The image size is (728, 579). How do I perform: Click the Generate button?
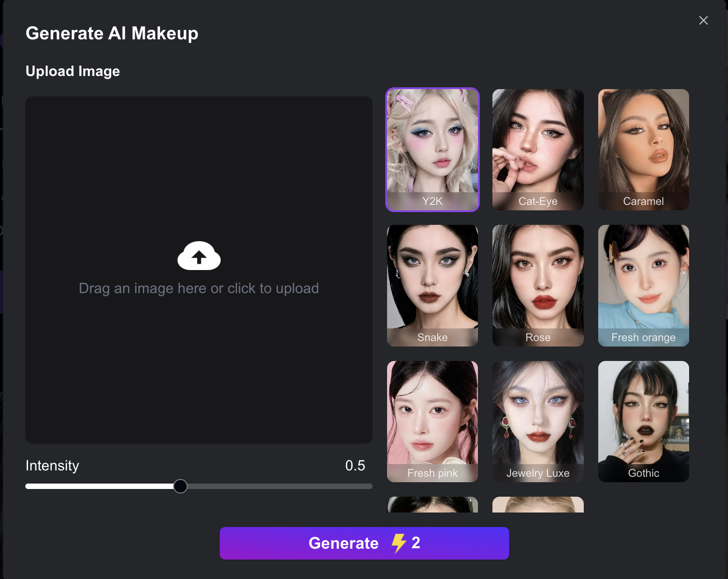pos(364,543)
